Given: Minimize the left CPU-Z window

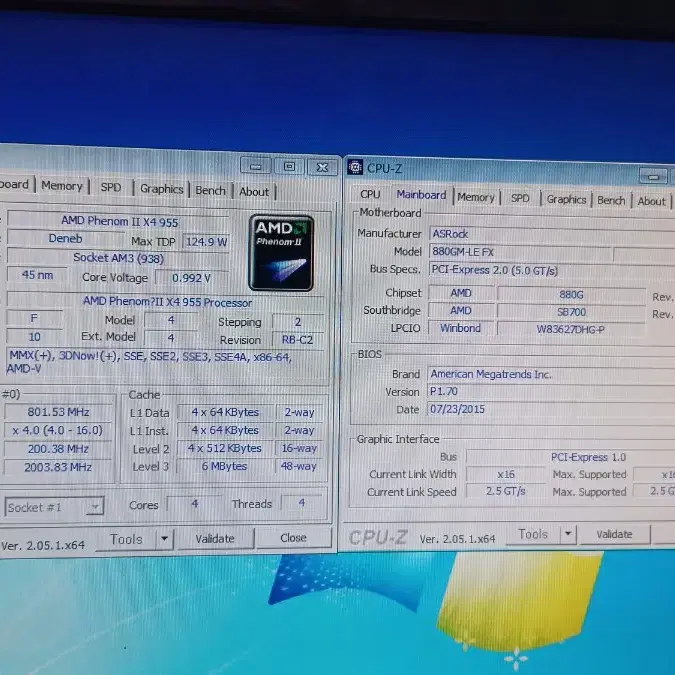Looking at the screenshot, I should 255,166.
